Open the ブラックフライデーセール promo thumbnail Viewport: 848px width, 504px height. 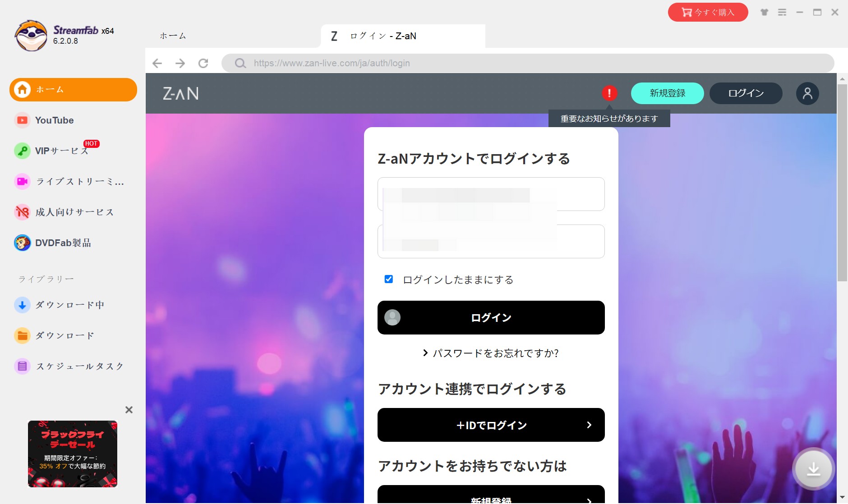(73, 454)
